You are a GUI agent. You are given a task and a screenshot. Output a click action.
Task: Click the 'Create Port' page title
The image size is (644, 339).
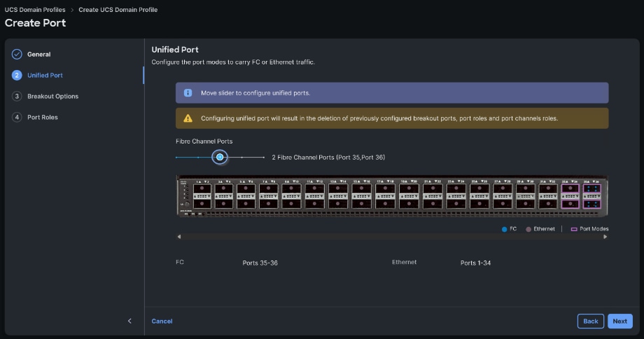[x=35, y=23]
